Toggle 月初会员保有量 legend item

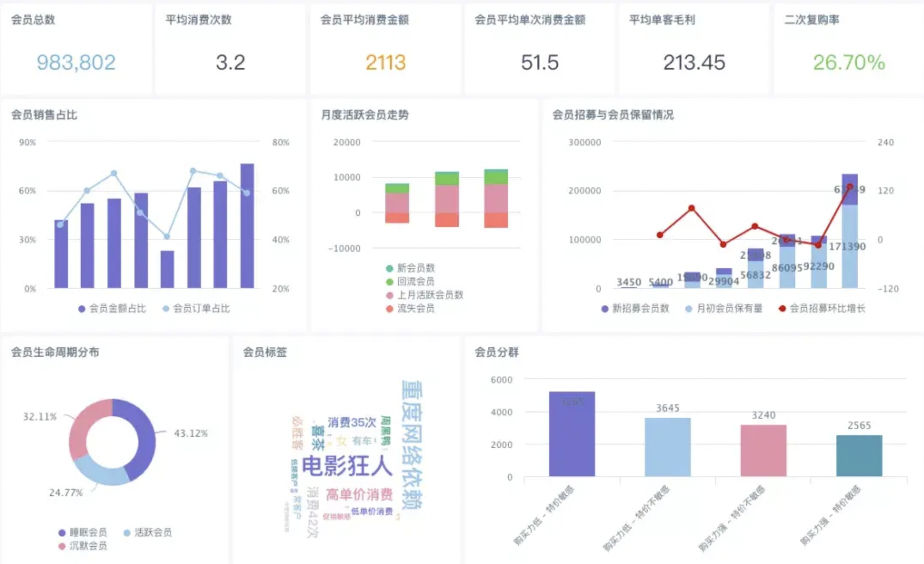coord(724,308)
